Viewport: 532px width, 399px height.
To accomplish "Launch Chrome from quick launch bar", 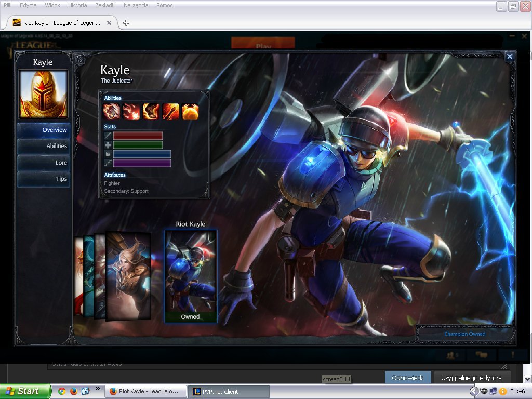I will (x=62, y=392).
